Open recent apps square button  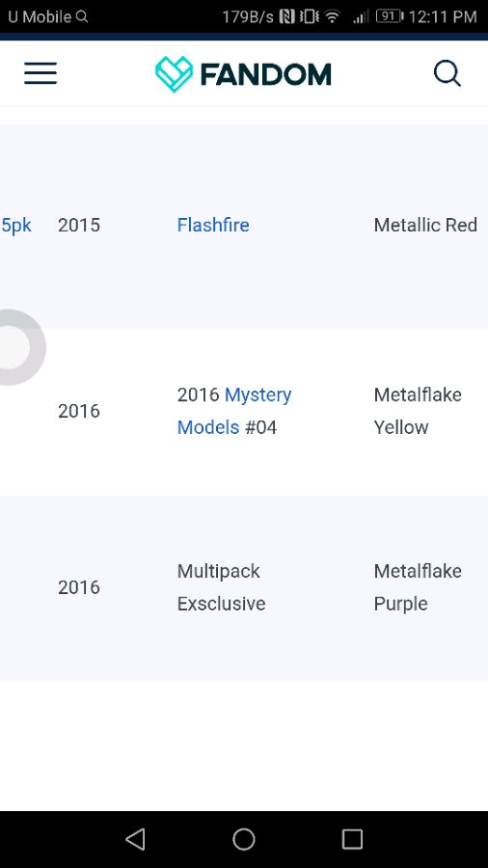(x=352, y=839)
